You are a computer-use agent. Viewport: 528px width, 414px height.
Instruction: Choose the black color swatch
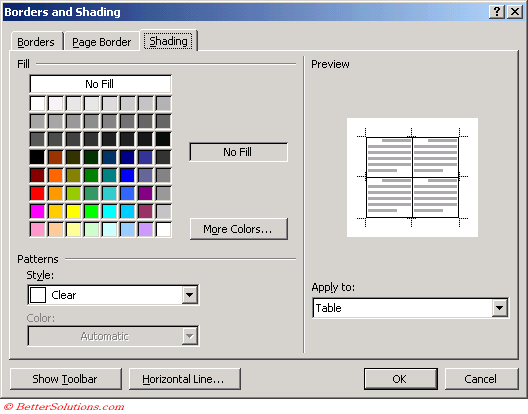(x=37, y=157)
